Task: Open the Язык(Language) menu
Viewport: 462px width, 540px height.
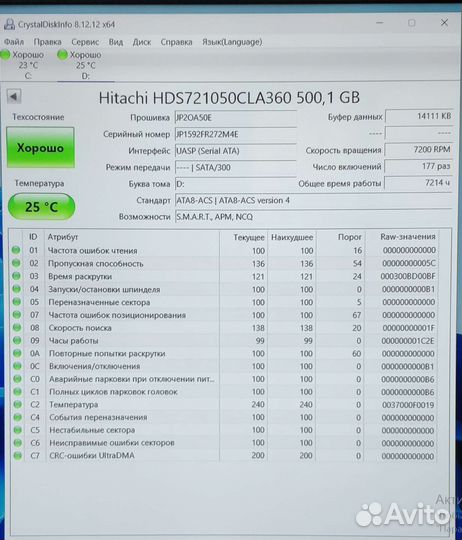Action: coord(232,42)
